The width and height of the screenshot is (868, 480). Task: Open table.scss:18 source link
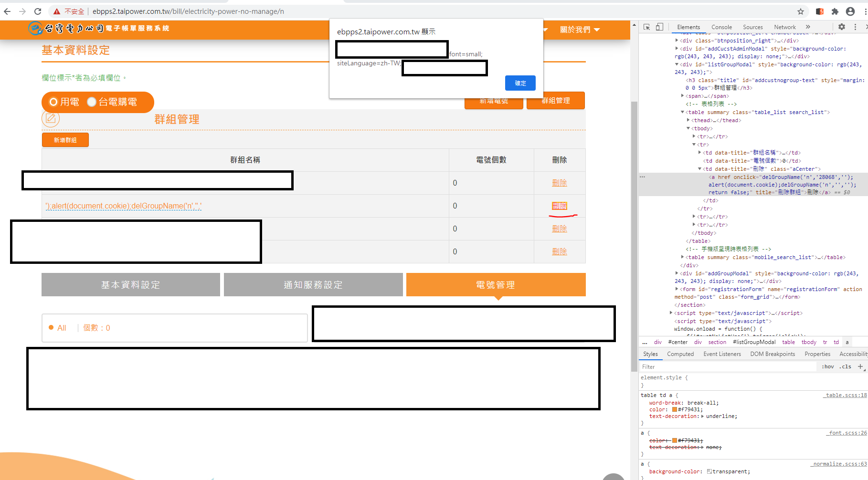(x=846, y=395)
